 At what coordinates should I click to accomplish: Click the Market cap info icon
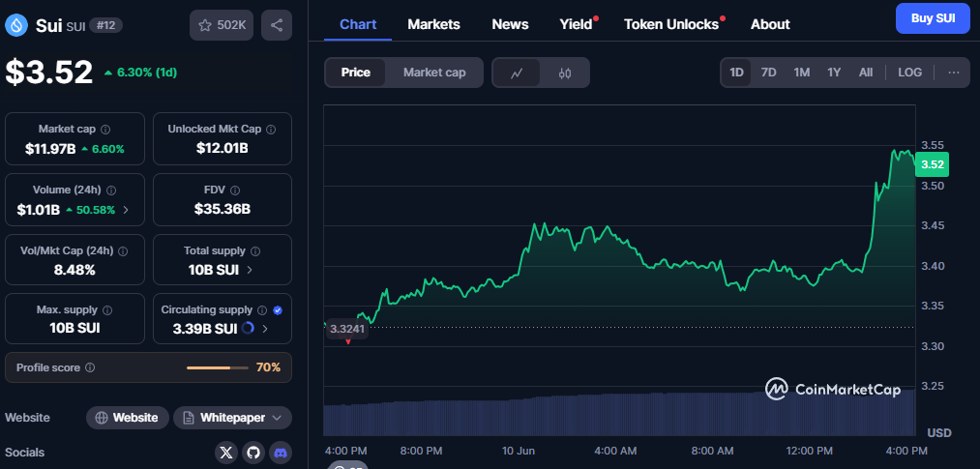point(105,130)
